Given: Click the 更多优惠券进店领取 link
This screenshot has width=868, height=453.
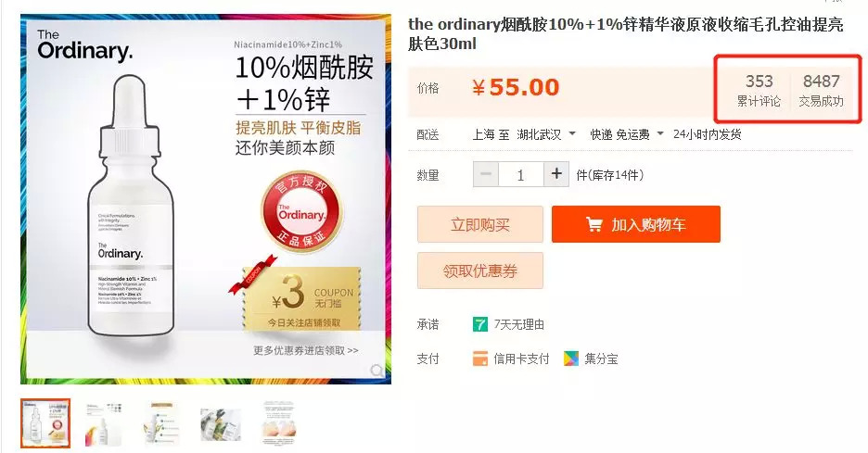Looking at the screenshot, I should [306, 351].
